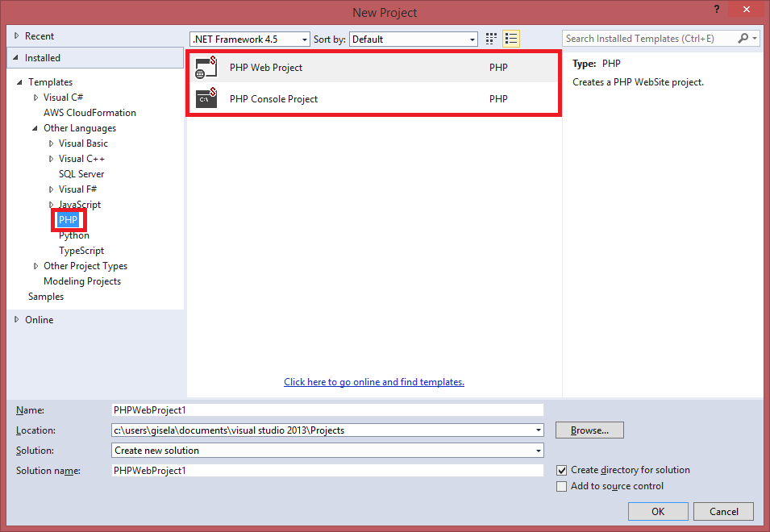This screenshot has width=770, height=532.
Task: Open the help question mark button
Action: coord(717,9)
